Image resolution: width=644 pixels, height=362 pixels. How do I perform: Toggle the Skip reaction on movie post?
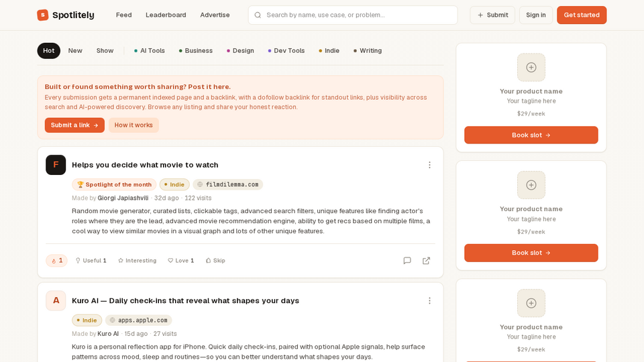[x=215, y=261]
